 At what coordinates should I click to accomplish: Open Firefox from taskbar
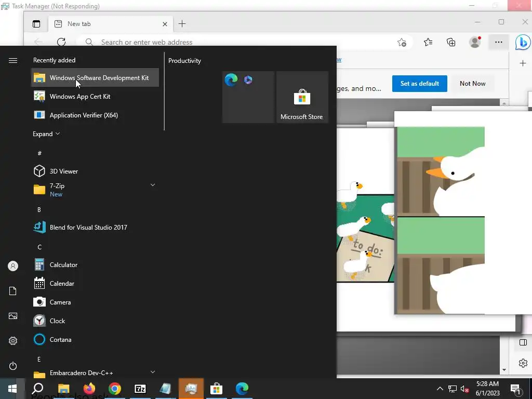pos(89,389)
